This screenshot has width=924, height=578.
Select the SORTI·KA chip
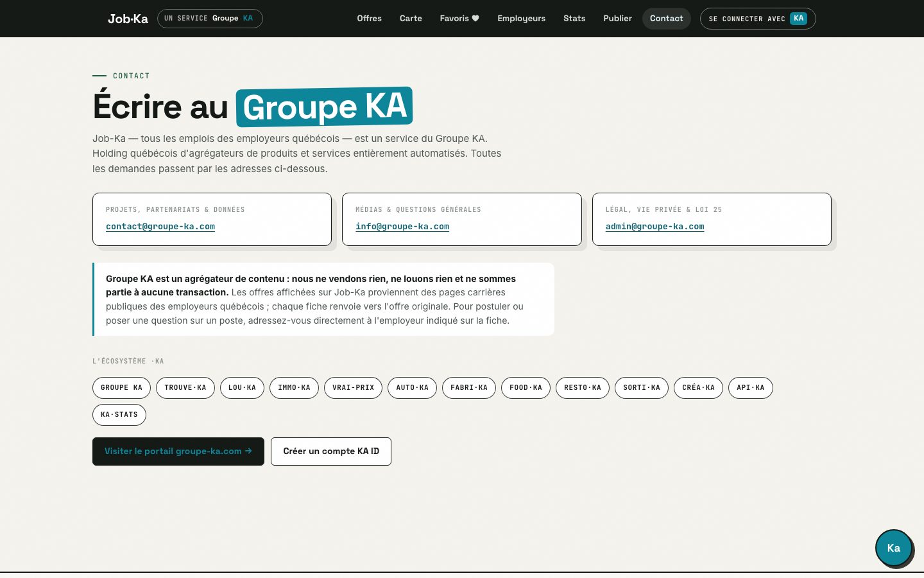pyautogui.click(x=642, y=388)
